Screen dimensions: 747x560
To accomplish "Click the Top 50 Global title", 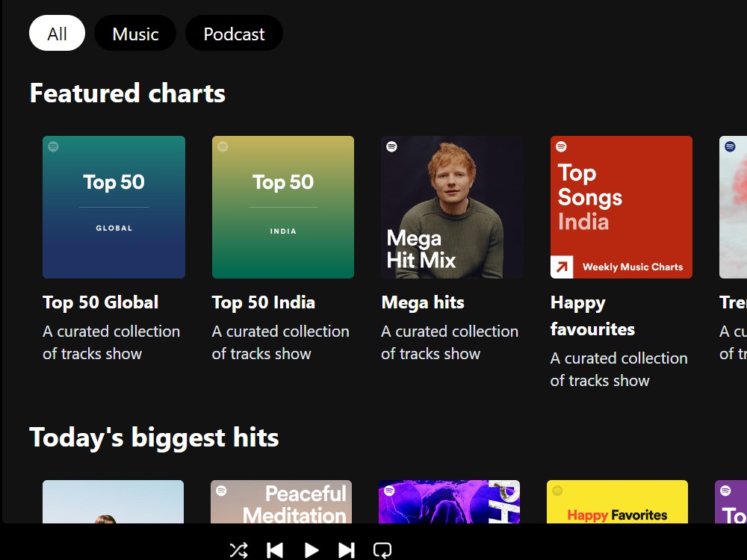I will (x=101, y=302).
